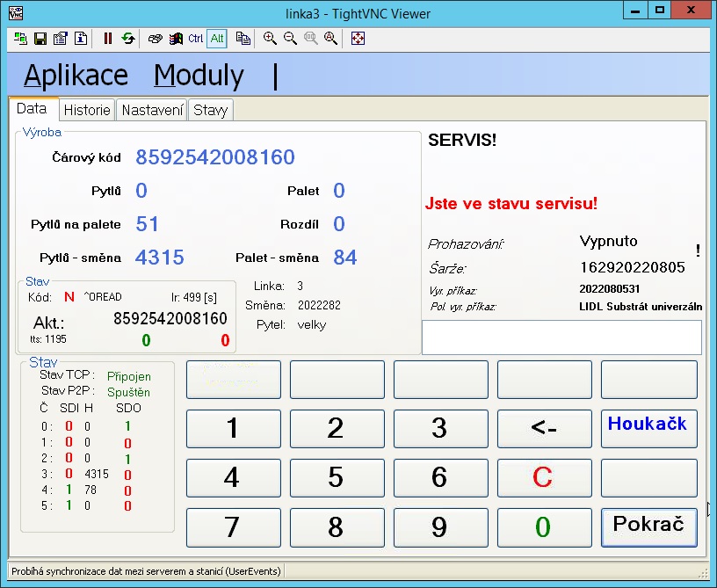The image size is (717, 588).
Task: Click the New connection toolbar icon
Action: tap(20, 39)
